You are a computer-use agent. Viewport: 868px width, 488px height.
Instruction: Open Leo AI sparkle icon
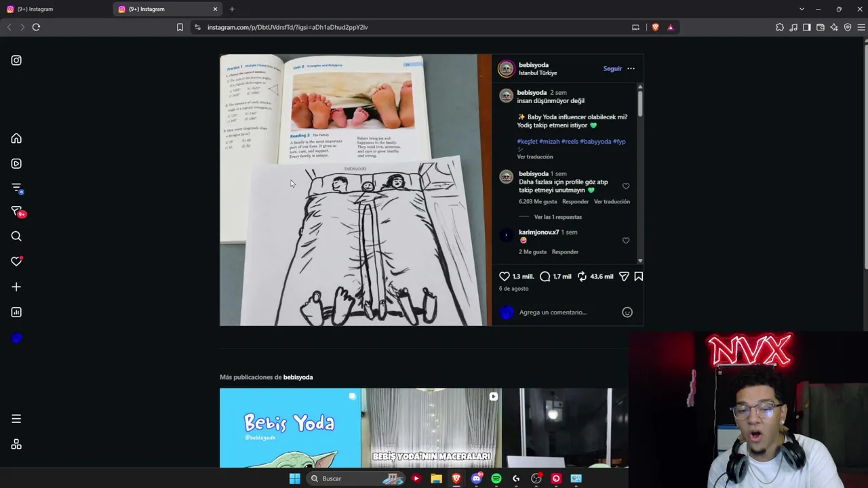(x=834, y=27)
